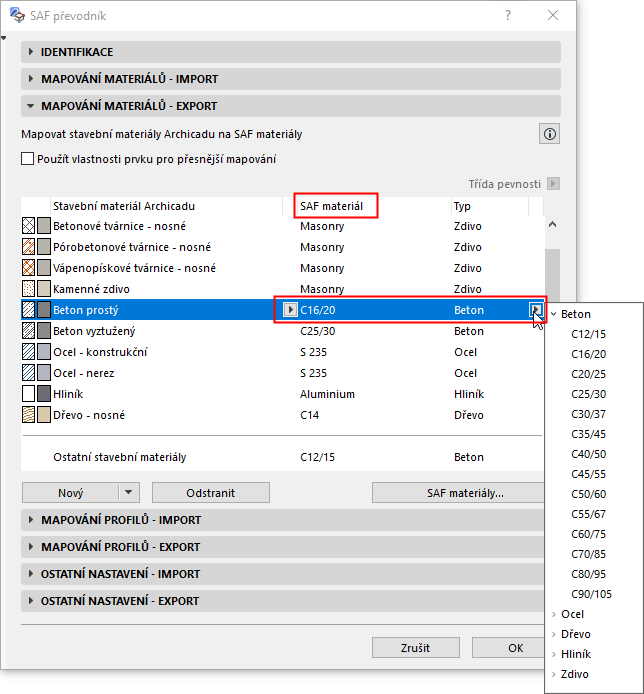Click hatch pattern icon of Beton prostý row
Image resolution: width=644 pixels, height=694 pixels.
pos(28,310)
